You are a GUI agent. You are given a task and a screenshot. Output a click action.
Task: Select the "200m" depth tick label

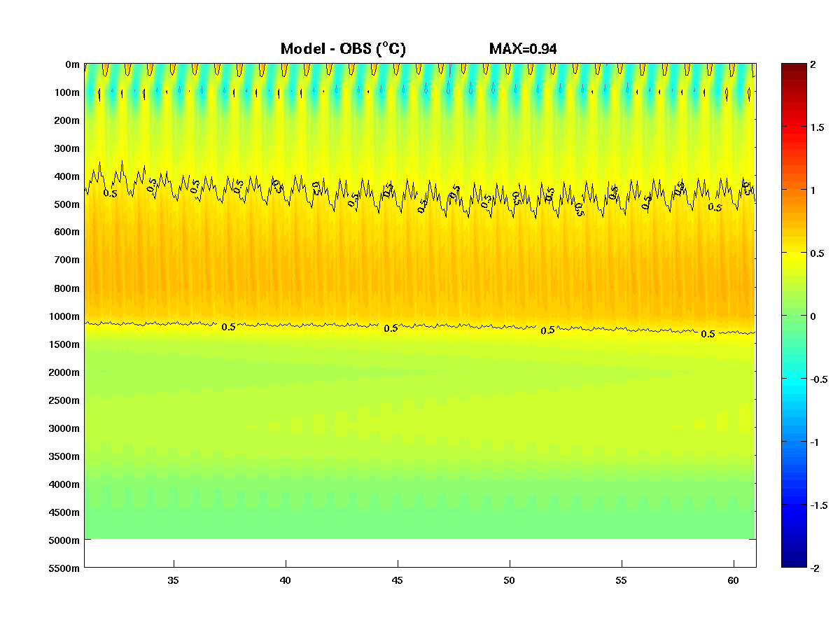click(68, 120)
